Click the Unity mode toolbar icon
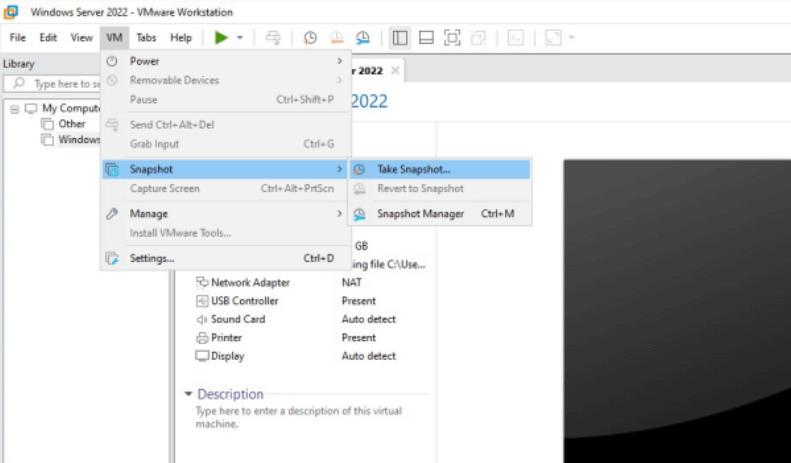Image resolution: width=791 pixels, height=463 pixels. tap(478, 37)
